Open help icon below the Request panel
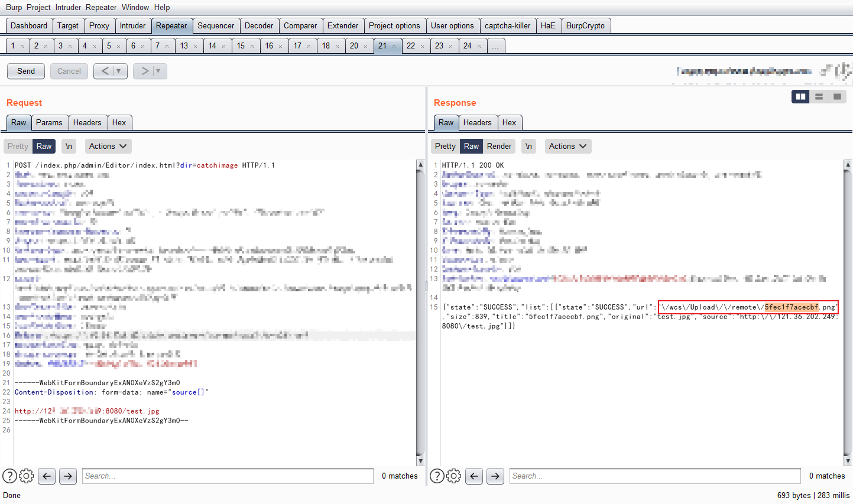Image resolution: width=853 pixels, height=504 pixels. pyautogui.click(x=9, y=476)
